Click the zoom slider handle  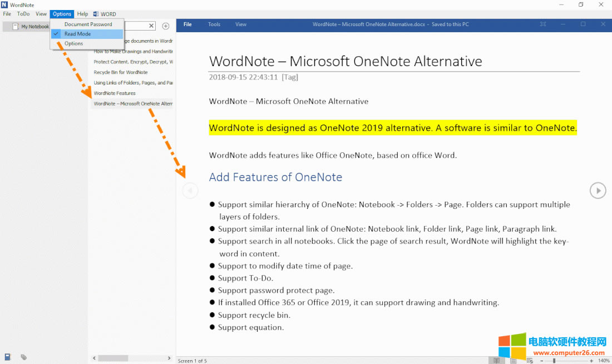tap(554, 361)
